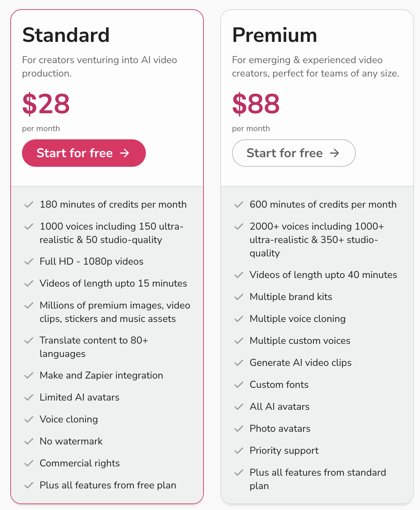This screenshot has width=420, height=510.
Task: Click checkmark next to No watermark
Action: 29,442
